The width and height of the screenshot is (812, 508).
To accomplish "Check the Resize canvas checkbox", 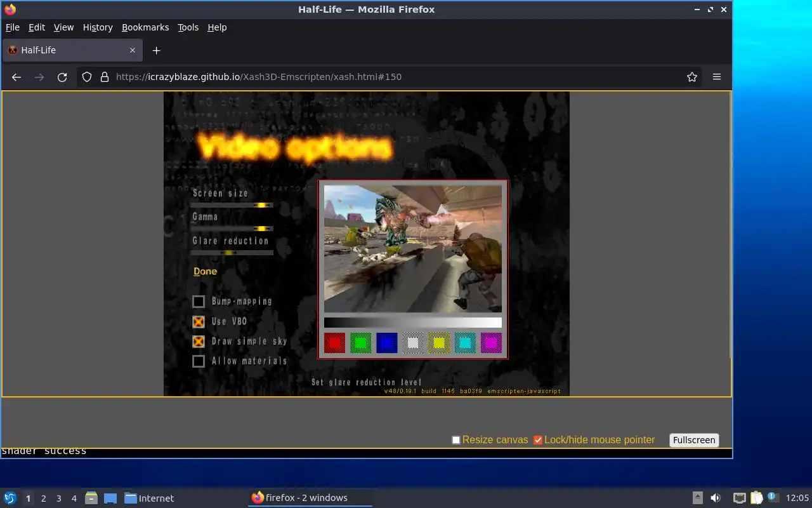I will (455, 440).
